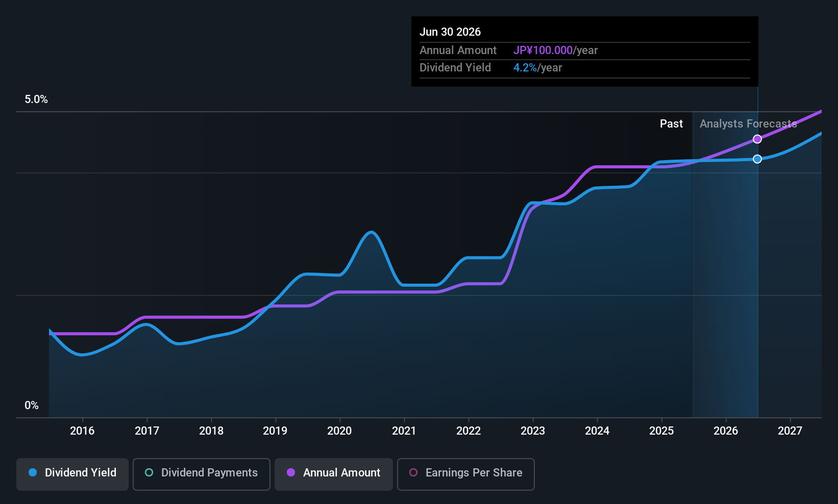Screen dimensions: 838x504
Task: Click the teal Dividend Payments circle icon
Action: point(149,473)
